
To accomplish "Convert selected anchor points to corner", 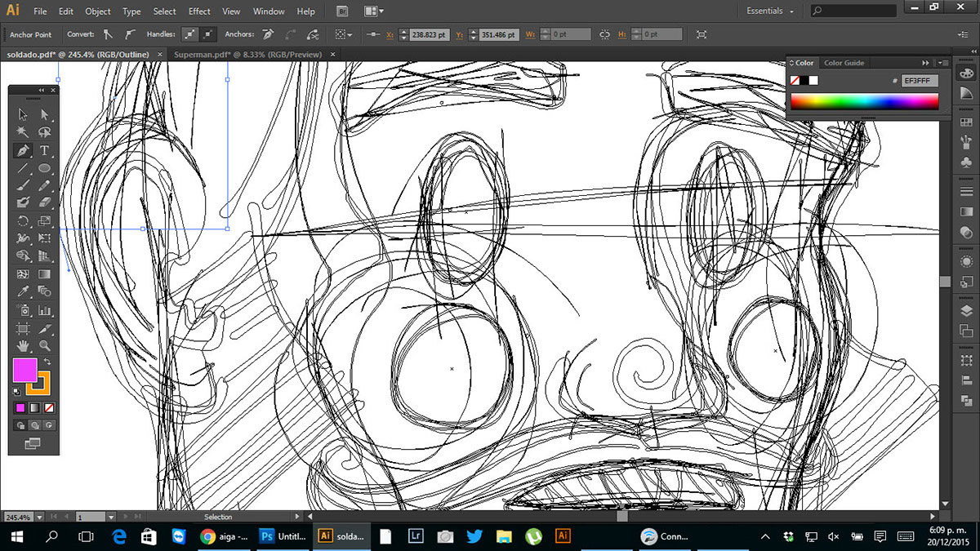I will coord(108,34).
